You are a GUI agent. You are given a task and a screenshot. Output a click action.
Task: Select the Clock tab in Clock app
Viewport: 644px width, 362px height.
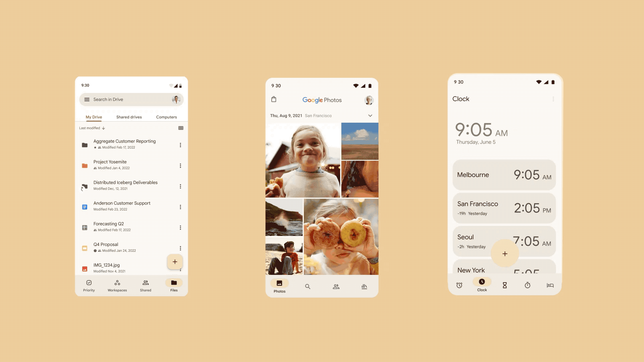(x=482, y=285)
